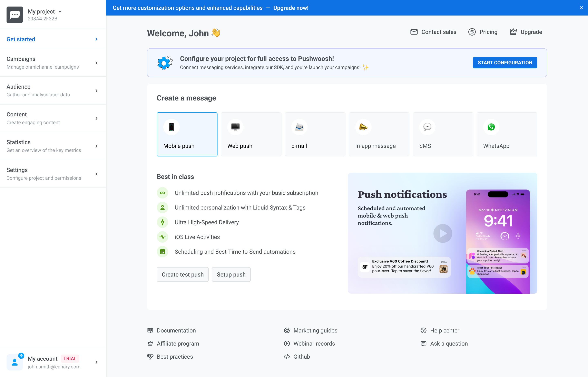Select the SMS speech bubble icon
Image resolution: width=588 pixels, height=377 pixels.
click(427, 127)
